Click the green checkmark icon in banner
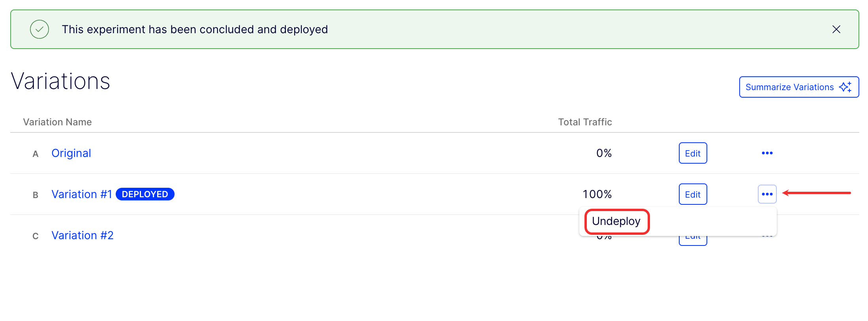This screenshot has width=868, height=321. 39,29
